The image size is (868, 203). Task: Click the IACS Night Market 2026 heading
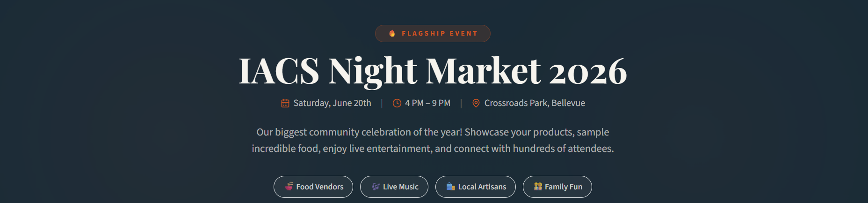(x=433, y=71)
